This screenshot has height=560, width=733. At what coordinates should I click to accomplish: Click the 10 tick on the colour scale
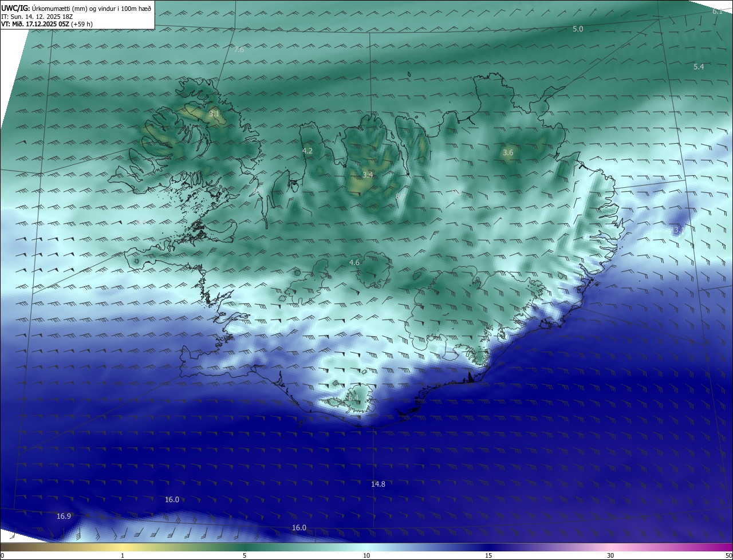coord(366,556)
